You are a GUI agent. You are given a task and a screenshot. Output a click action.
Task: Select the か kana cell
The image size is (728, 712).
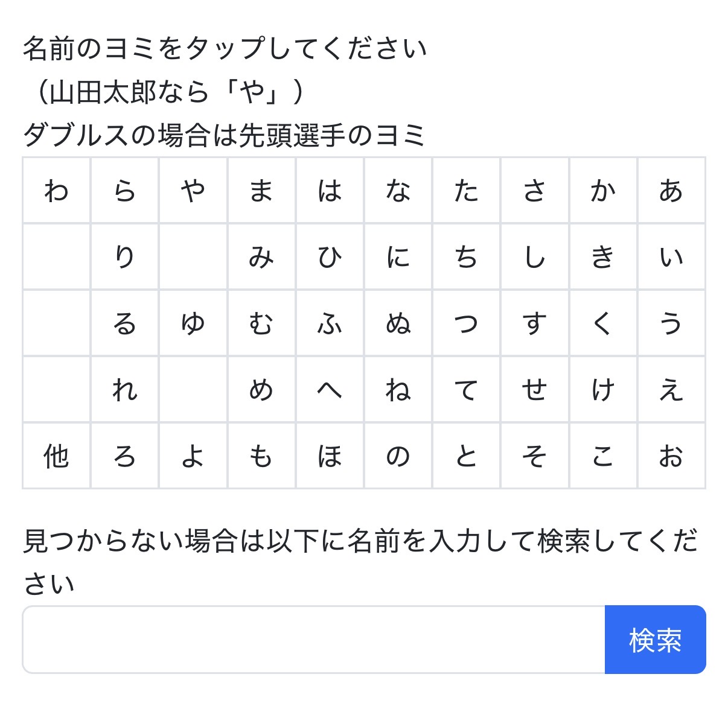click(603, 191)
